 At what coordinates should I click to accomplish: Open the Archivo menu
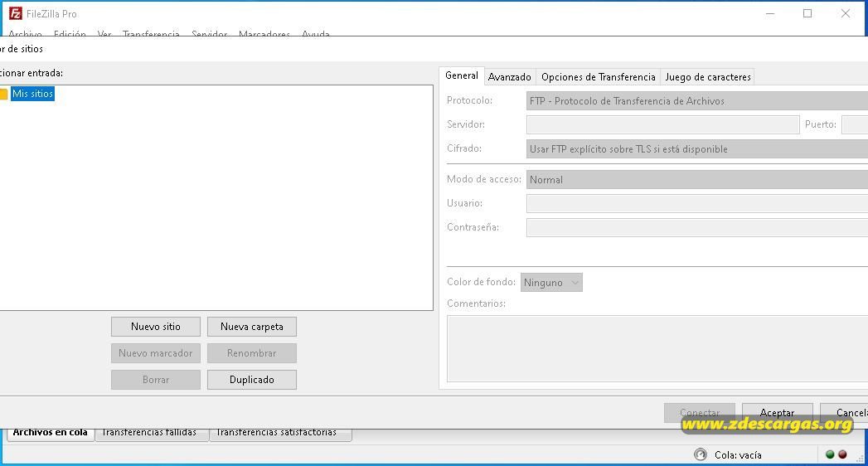[26, 33]
